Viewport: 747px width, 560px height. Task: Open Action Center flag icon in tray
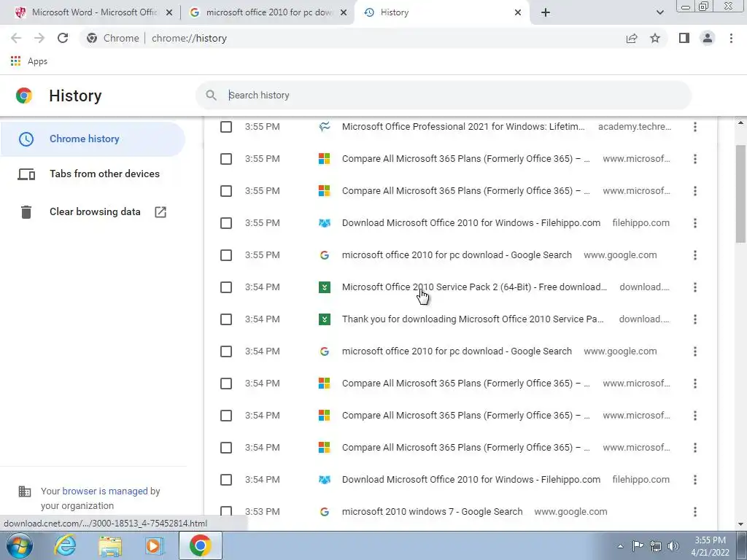[638, 545]
